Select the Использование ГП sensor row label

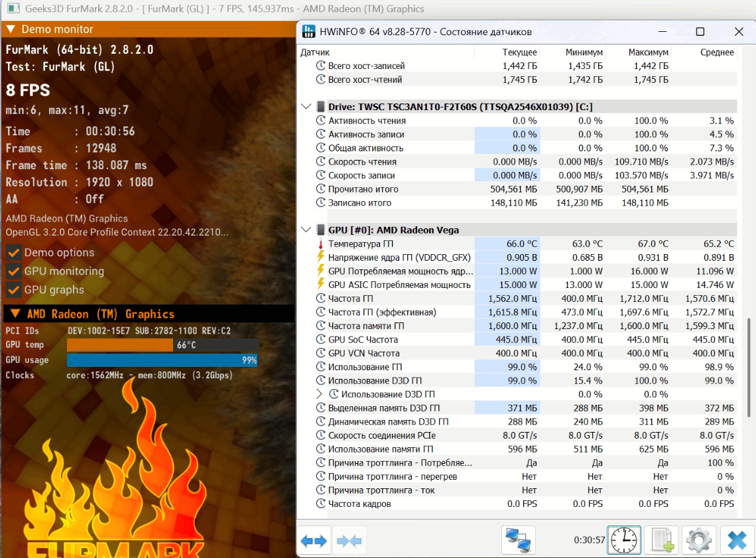[365, 367]
